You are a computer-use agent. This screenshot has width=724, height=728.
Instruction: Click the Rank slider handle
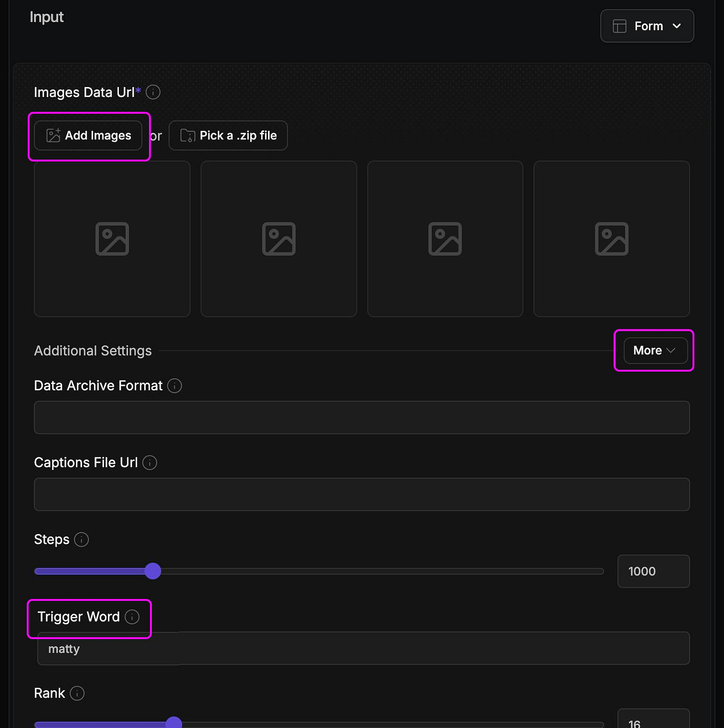click(x=174, y=723)
